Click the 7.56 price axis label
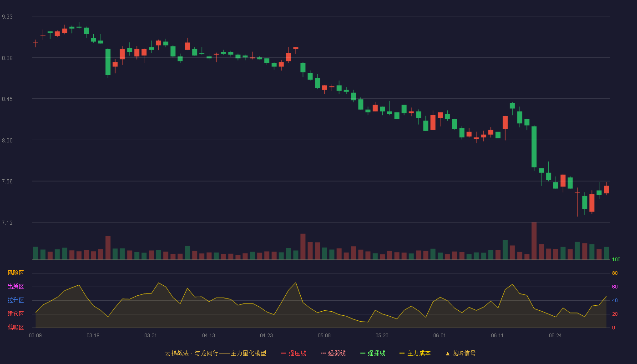 pyautogui.click(x=7, y=181)
